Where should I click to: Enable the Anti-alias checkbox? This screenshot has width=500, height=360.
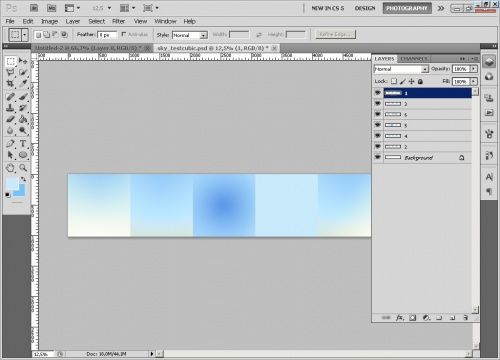[124, 34]
